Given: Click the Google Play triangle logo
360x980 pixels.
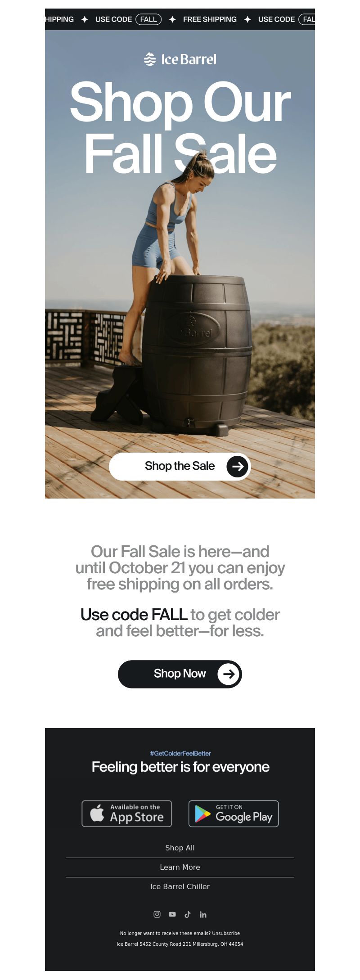Looking at the screenshot, I should pyautogui.click(x=202, y=814).
